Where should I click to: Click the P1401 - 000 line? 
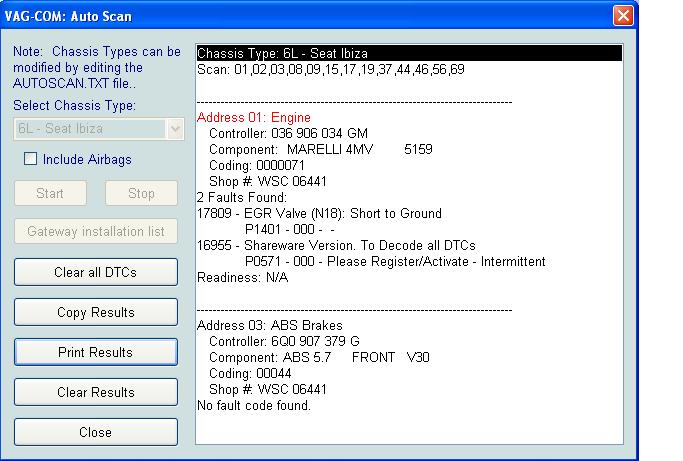(x=290, y=229)
